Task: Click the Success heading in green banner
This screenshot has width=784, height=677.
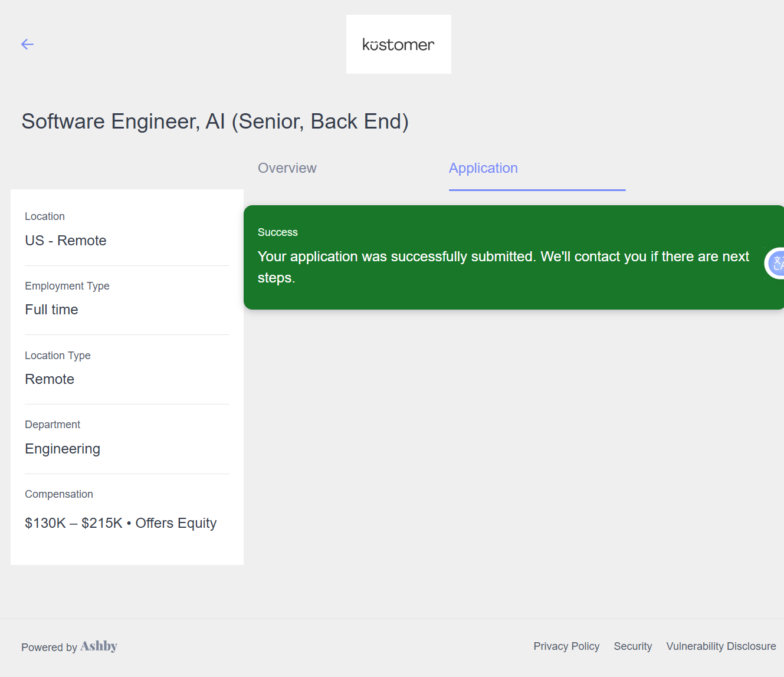Action: point(277,232)
